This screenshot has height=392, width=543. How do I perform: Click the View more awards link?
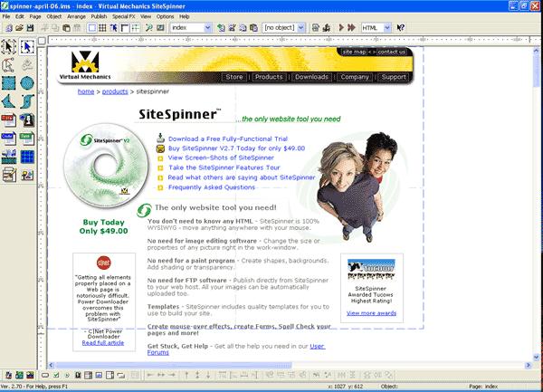[371, 313]
